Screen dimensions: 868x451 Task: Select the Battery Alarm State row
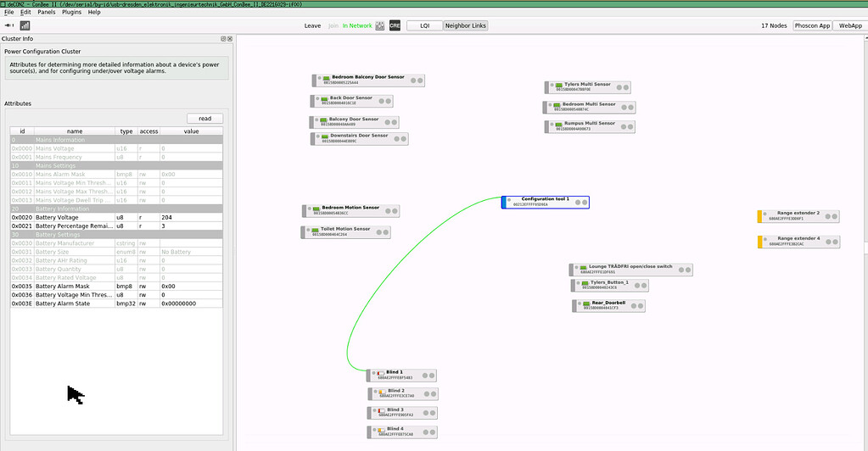coord(116,303)
